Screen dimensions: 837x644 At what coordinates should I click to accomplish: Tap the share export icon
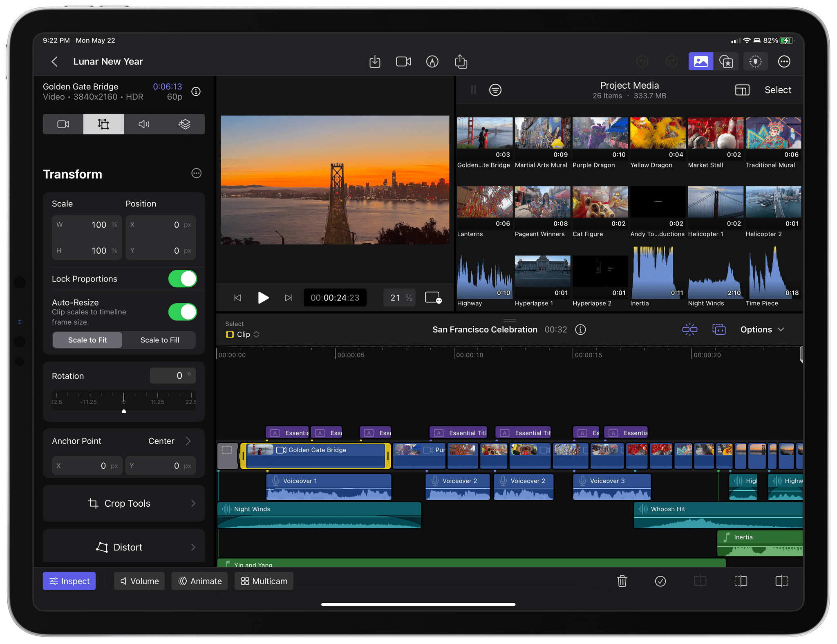coord(461,62)
